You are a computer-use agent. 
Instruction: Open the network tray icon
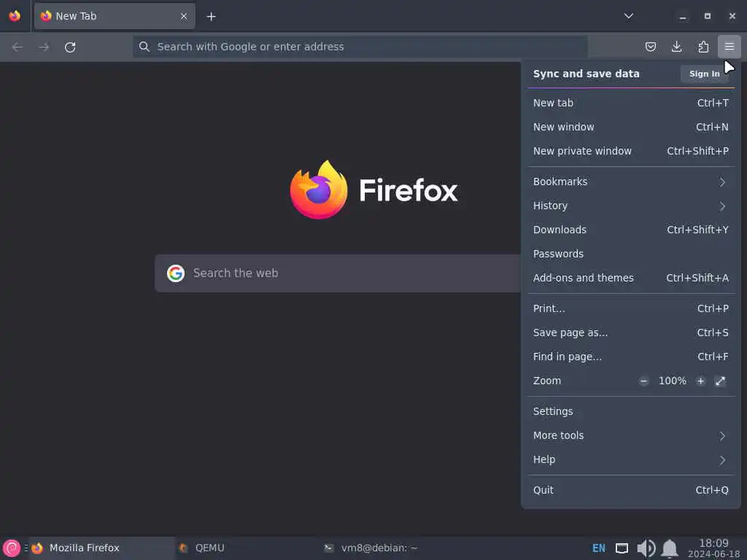click(x=622, y=548)
